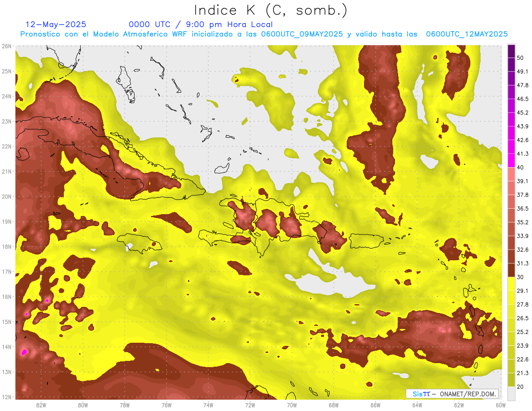Click the 60W longitude label
Viewport: 532px width, 411px height.
point(500,405)
